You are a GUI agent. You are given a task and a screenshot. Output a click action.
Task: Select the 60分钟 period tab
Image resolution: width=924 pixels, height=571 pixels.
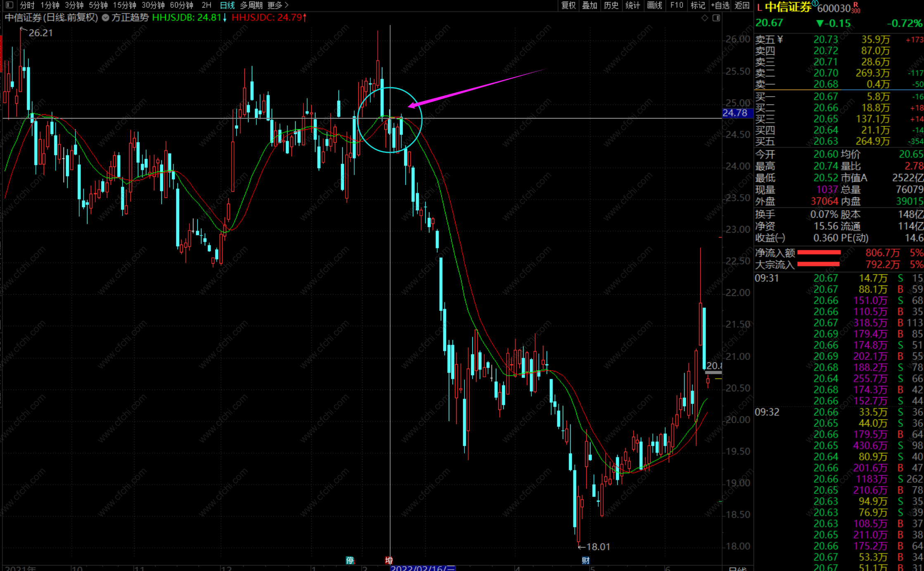pyautogui.click(x=181, y=5)
